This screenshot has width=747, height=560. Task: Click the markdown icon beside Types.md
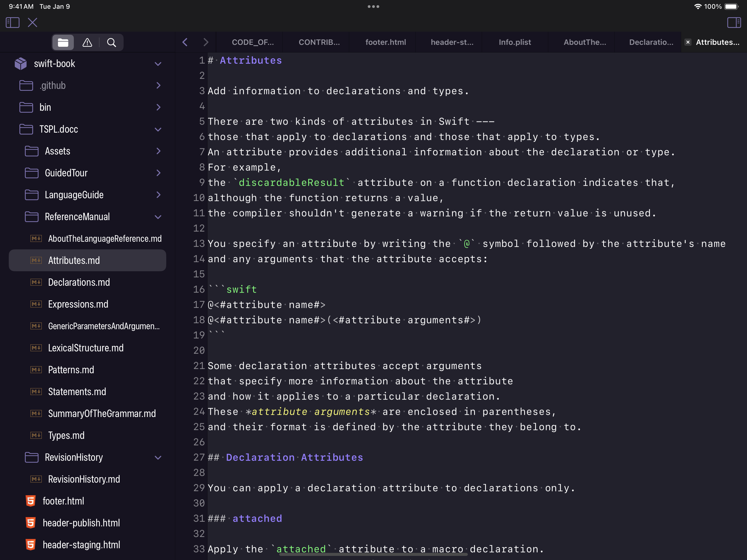pyautogui.click(x=36, y=435)
